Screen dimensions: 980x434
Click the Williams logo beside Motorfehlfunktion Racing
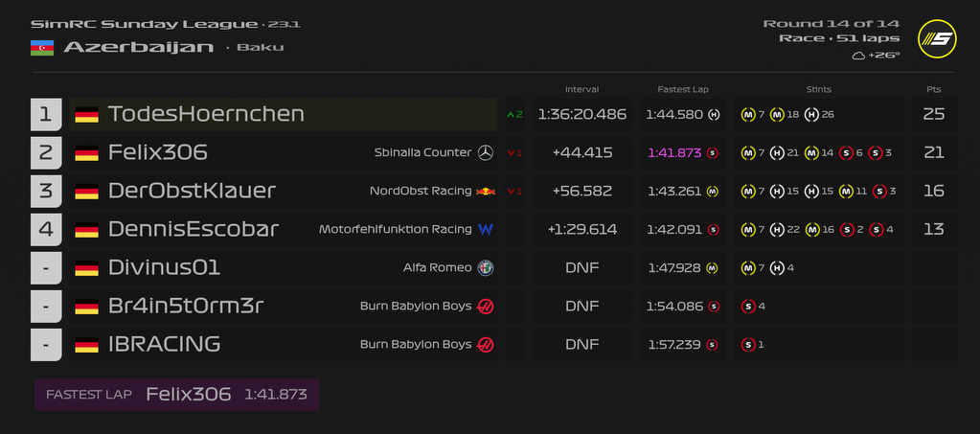click(486, 229)
